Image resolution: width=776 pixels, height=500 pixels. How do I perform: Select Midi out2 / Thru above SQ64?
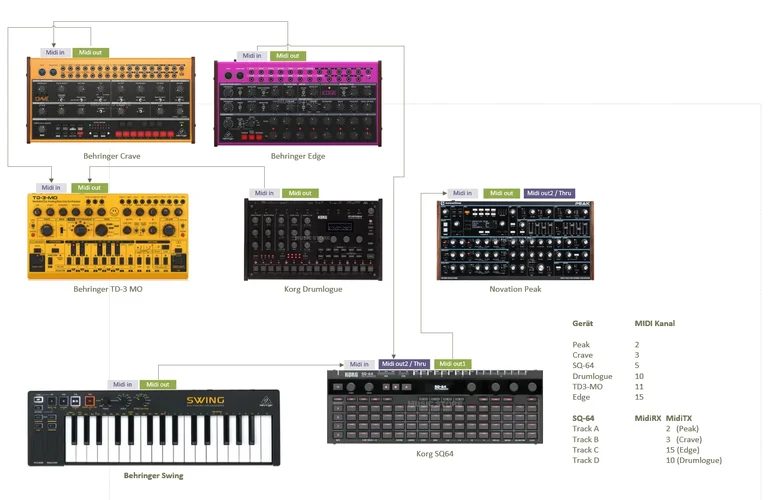[x=404, y=364]
